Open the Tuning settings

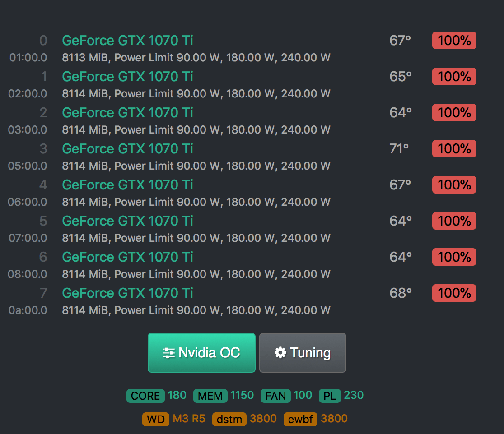[x=303, y=353]
